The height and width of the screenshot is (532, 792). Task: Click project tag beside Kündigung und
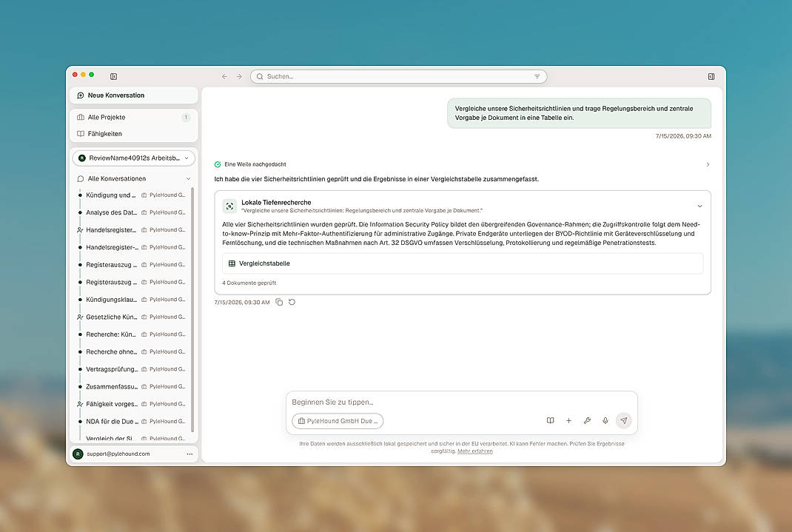tap(163, 195)
